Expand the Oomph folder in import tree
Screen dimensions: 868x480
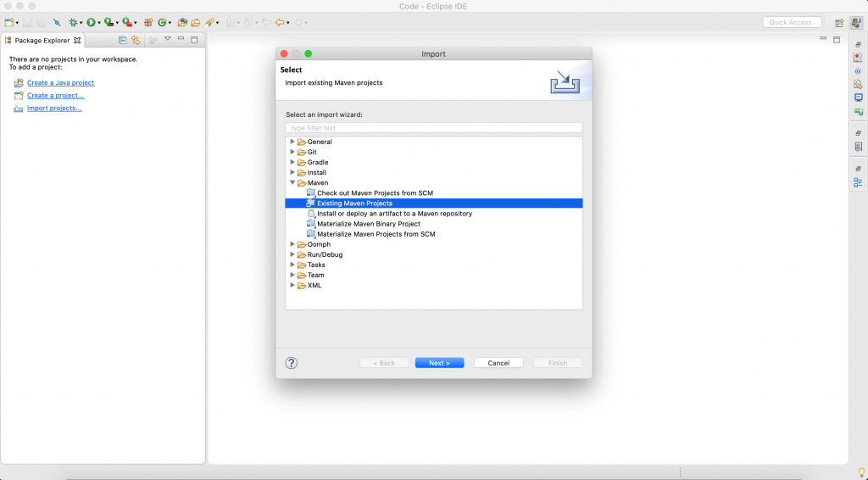click(292, 244)
